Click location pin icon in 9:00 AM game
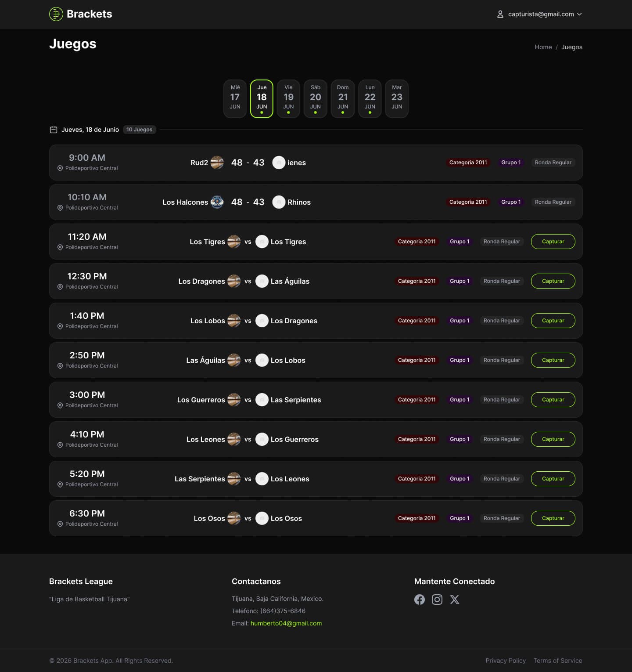This screenshot has height=672, width=632. (60, 168)
